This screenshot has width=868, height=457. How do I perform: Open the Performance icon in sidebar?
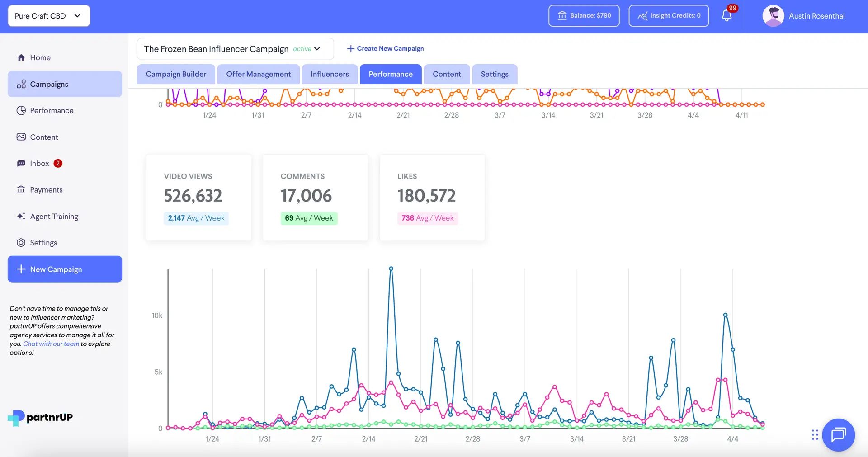(21, 110)
